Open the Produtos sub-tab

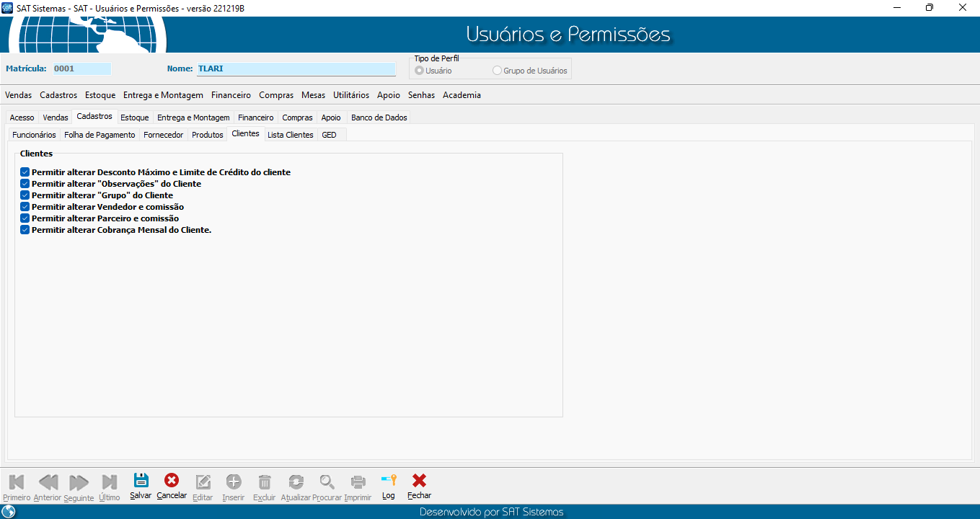[x=207, y=135]
